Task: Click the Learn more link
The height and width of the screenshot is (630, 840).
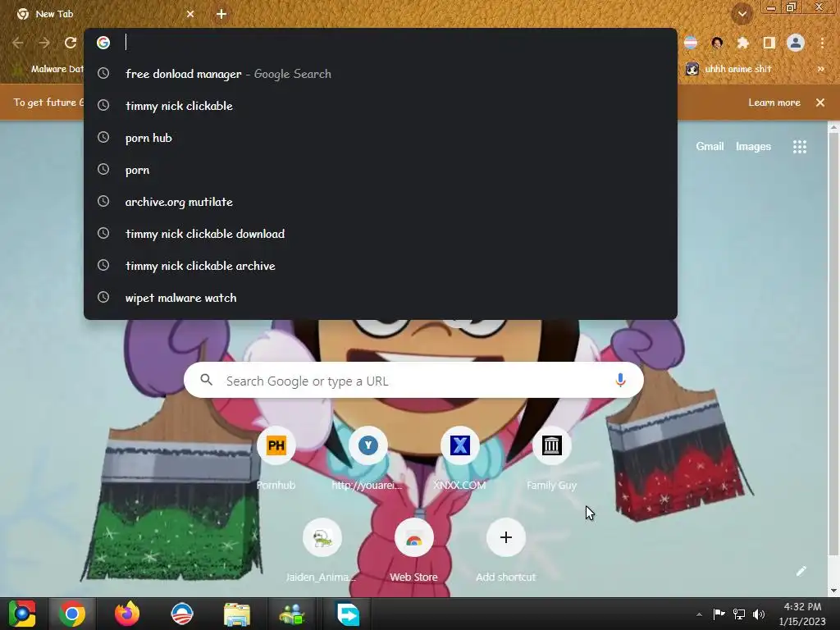Action: tap(774, 103)
